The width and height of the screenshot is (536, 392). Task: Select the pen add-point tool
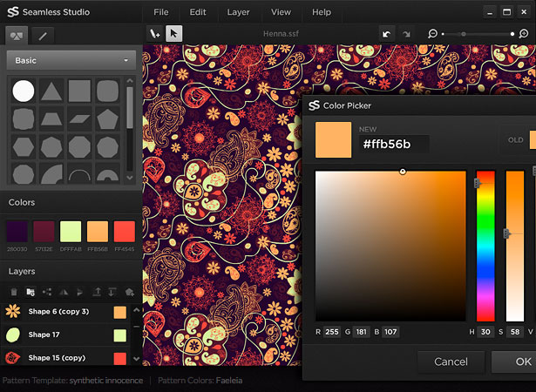coord(155,33)
